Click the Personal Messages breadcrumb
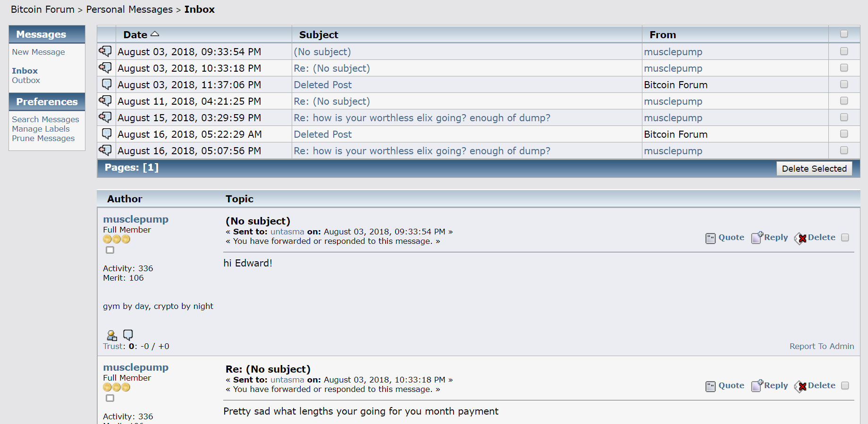 point(129,9)
